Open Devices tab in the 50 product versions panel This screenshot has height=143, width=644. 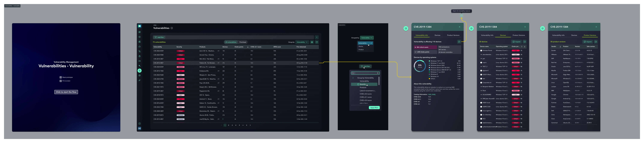pyautogui.click(x=574, y=35)
